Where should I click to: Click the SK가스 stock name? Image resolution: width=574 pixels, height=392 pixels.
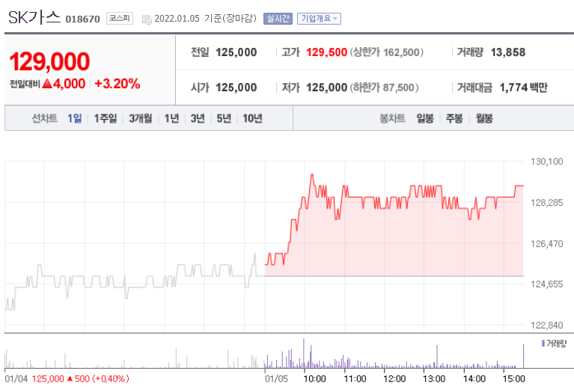click(x=34, y=17)
